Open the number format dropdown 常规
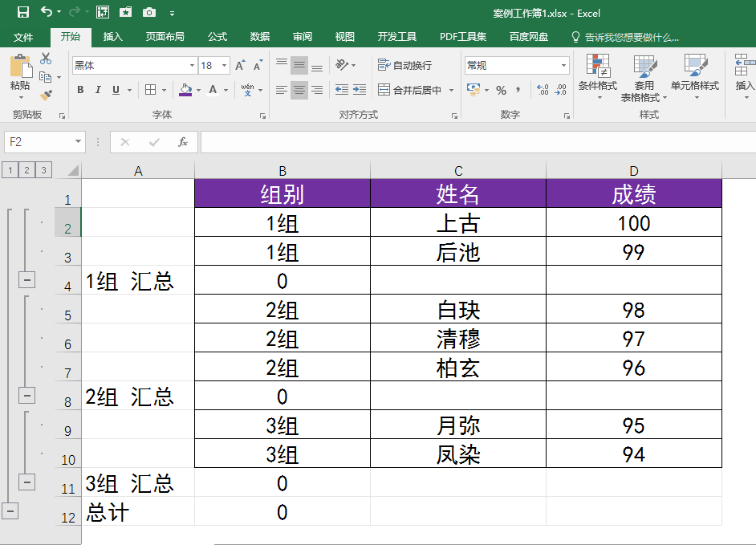The height and width of the screenshot is (545, 756). click(x=563, y=65)
